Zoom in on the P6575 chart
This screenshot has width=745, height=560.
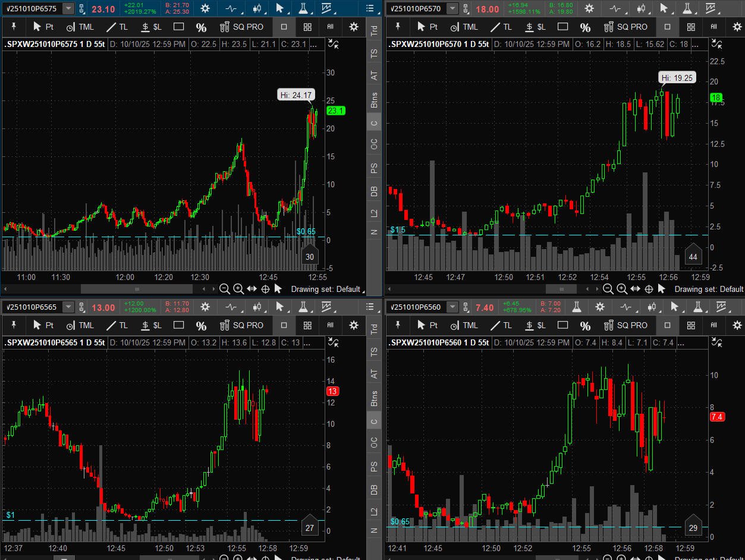[x=238, y=289]
